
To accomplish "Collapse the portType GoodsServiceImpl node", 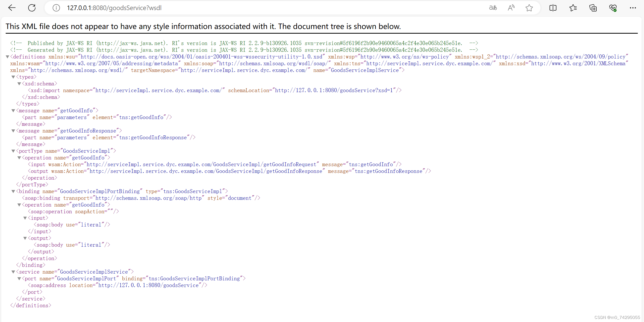I will coord(13,151).
